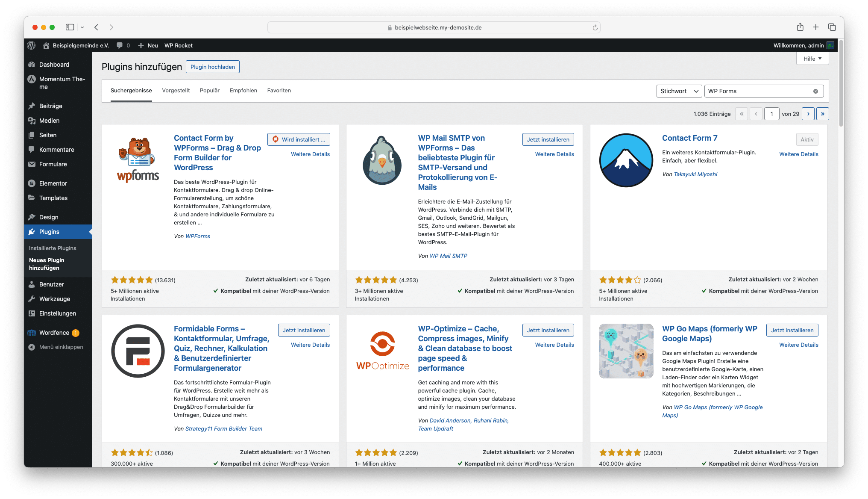The width and height of the screenshot is (868, 499).
Task: Click the WPForms plugin logo thumbnail
Action: click(138, 160)
